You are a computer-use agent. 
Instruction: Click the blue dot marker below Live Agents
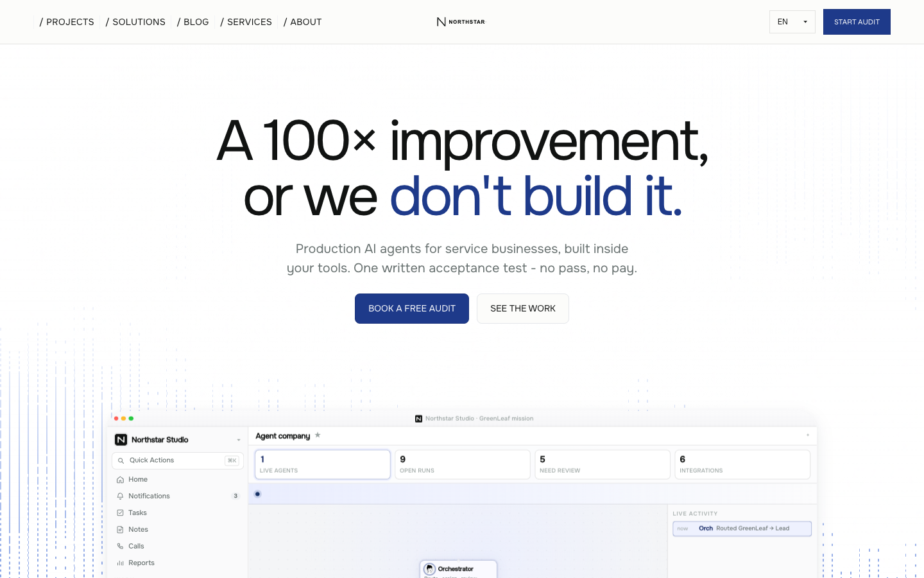click(257, 494)
